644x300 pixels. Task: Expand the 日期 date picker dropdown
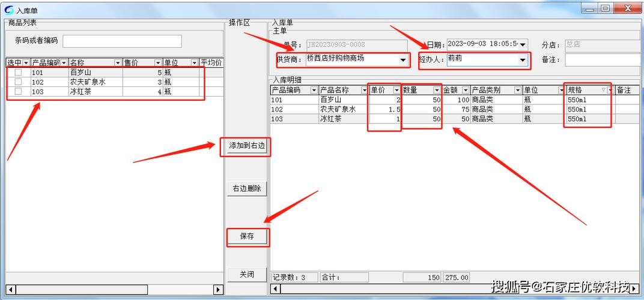(523, 44)
